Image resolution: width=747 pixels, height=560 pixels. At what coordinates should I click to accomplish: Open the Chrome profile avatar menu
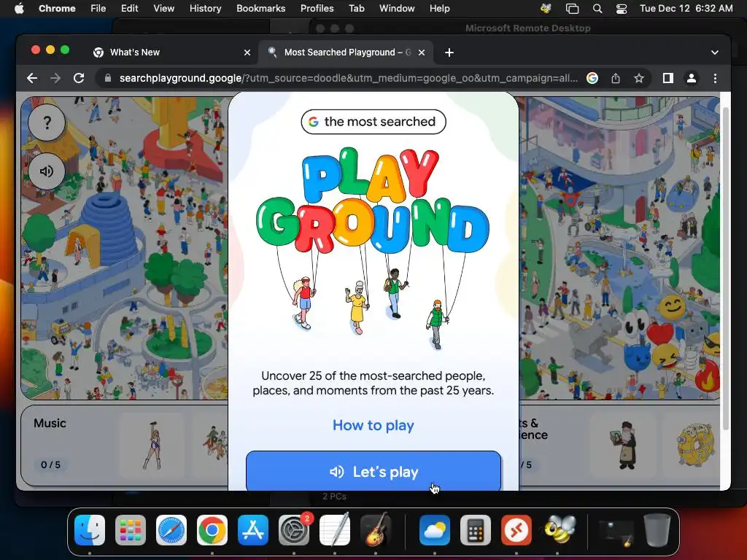coord(692,78)
